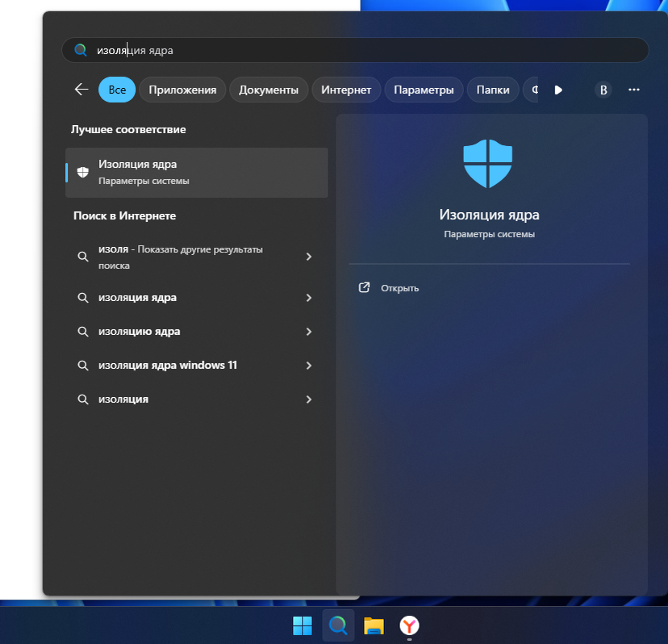
Task: Click the search magnifier icon in search box
Action: point(81,50)
